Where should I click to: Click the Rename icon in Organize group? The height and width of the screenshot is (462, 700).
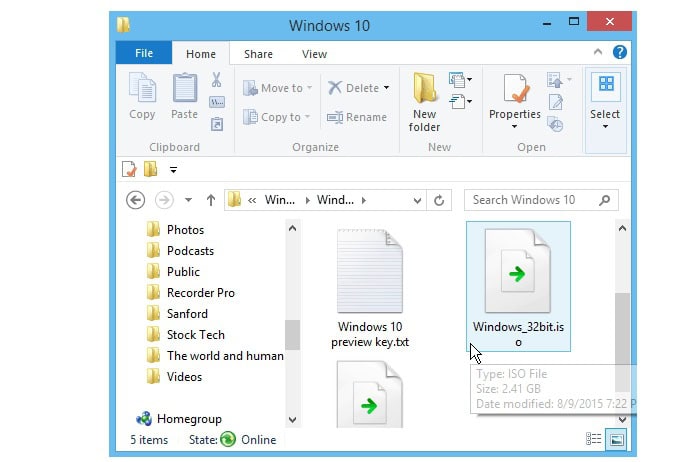click(x=357, y=117)
